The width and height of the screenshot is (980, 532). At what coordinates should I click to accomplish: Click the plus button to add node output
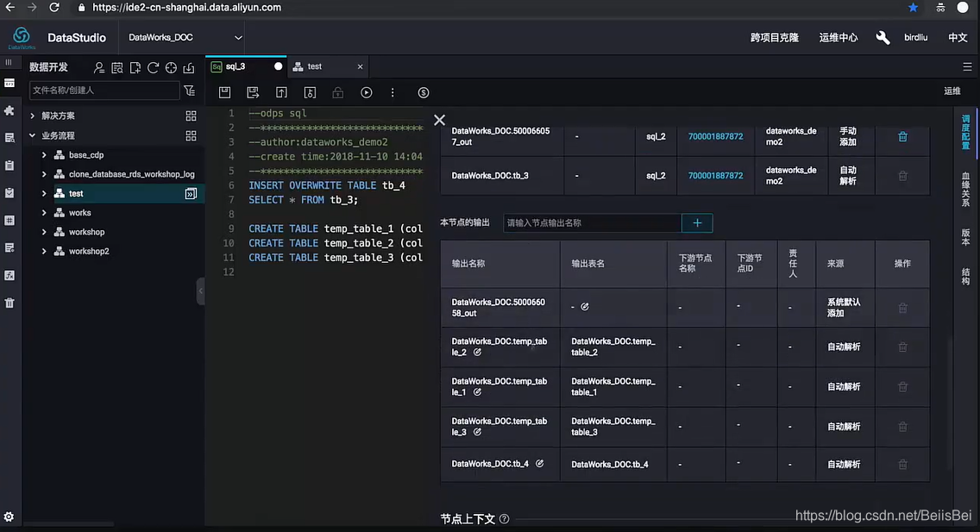click(697, 223)
